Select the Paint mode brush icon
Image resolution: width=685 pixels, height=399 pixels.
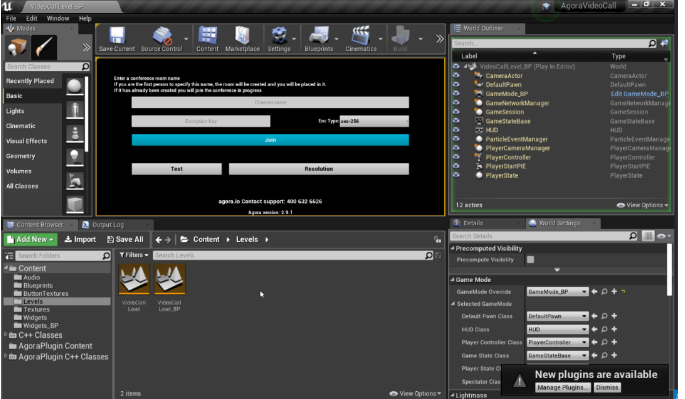[44, 47]
